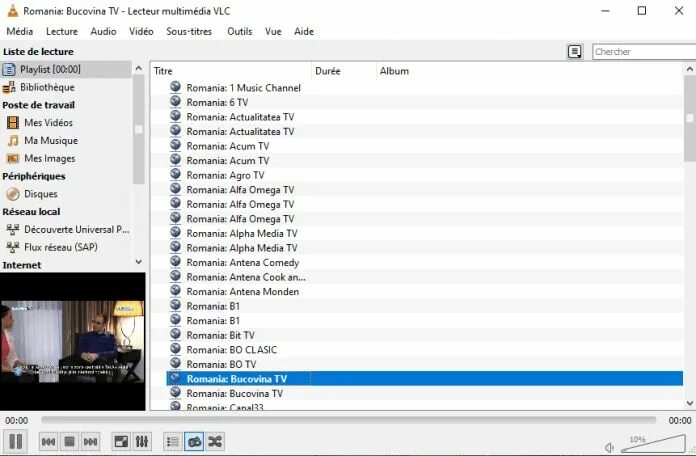Select Playlist in the sidebar

pos(66,69)
